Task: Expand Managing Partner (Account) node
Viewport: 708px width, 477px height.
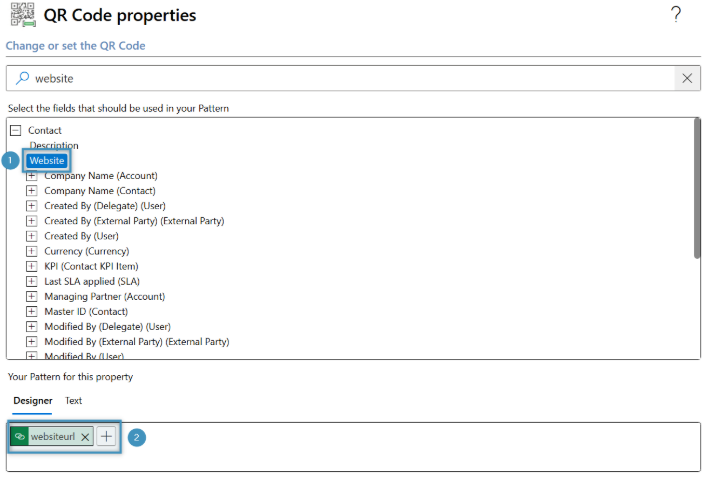Action: [32, 296]
